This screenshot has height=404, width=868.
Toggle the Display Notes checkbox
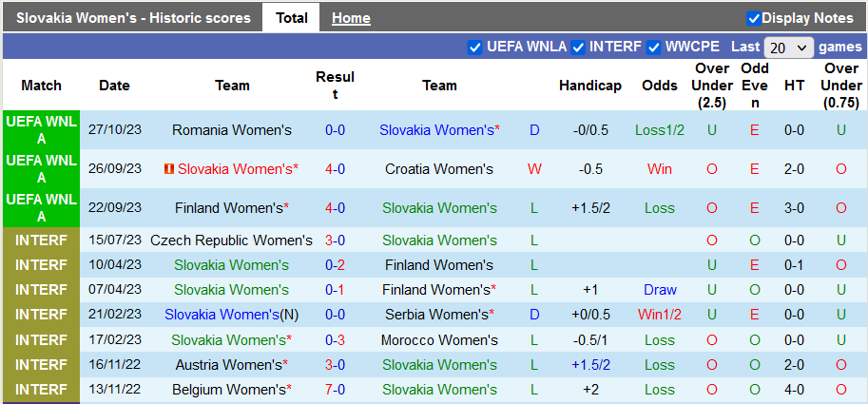tap(754, 18)
